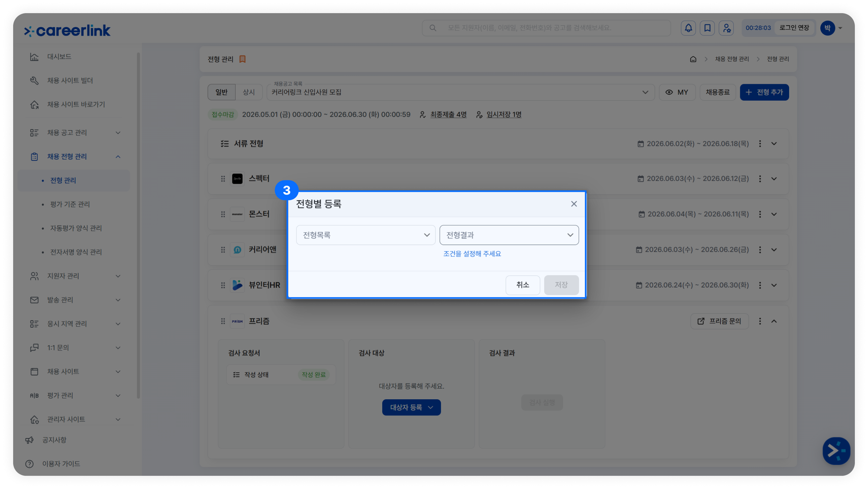Image resolution: width=868 pixels, height=489 pixels.
Task: Click the user star icon in header
Action: click(x=726, y=28)
